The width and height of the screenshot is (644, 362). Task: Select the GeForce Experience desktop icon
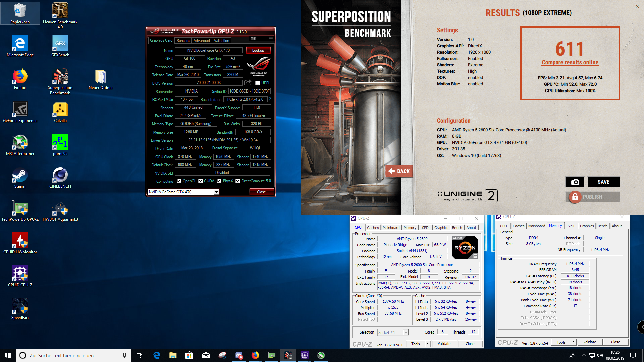[20, 112]
